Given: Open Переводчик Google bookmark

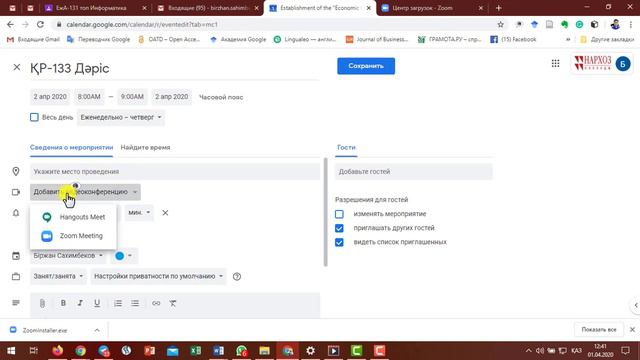Looking at the screenshot, I should click(98, 40).
